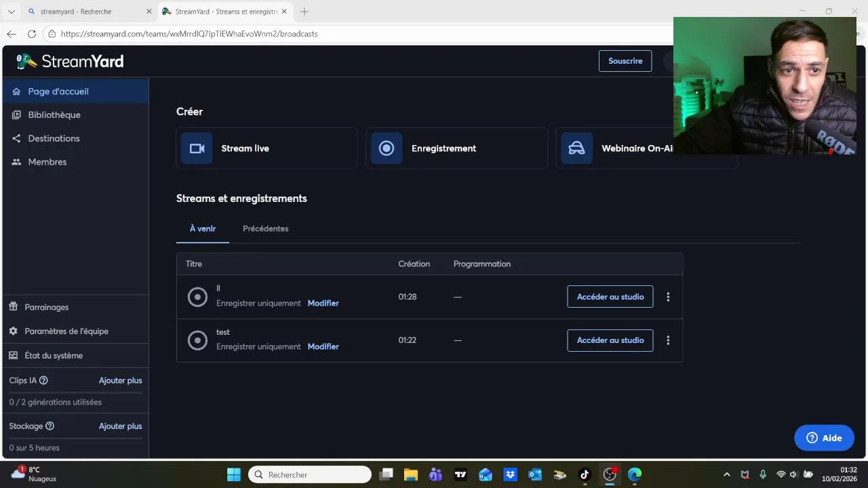Screen dimensions: 868x488
Task: Access the studio for the 'test' recording
Action: pyautogui.click(x=610, y=340)
